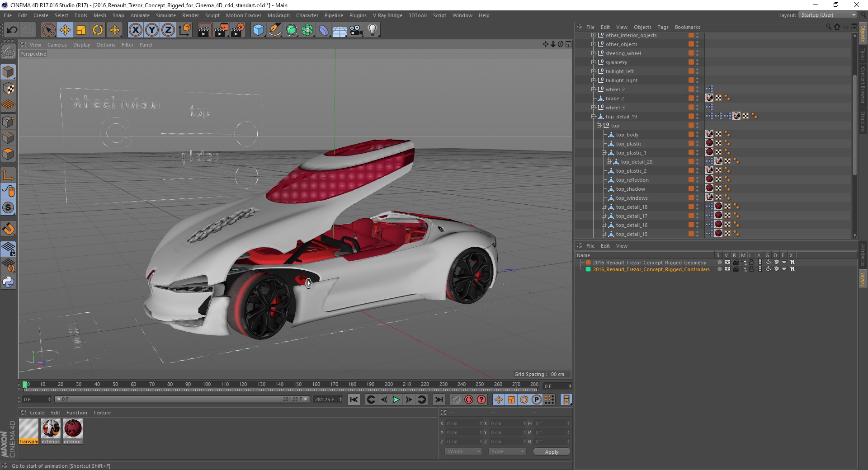Image resolution: width=868 pixels, height=470 pixels.
Task: Toggle Snap S icon in left palette
Action: pyautogui.click(x=8, y=208)
